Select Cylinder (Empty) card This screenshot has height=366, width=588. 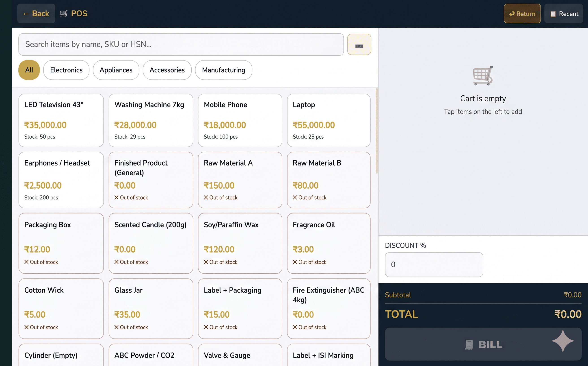click(61, 355)
